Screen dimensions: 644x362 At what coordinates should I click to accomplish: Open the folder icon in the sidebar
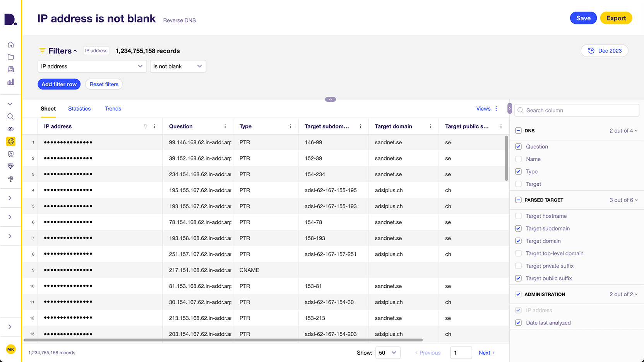(11, 57)
